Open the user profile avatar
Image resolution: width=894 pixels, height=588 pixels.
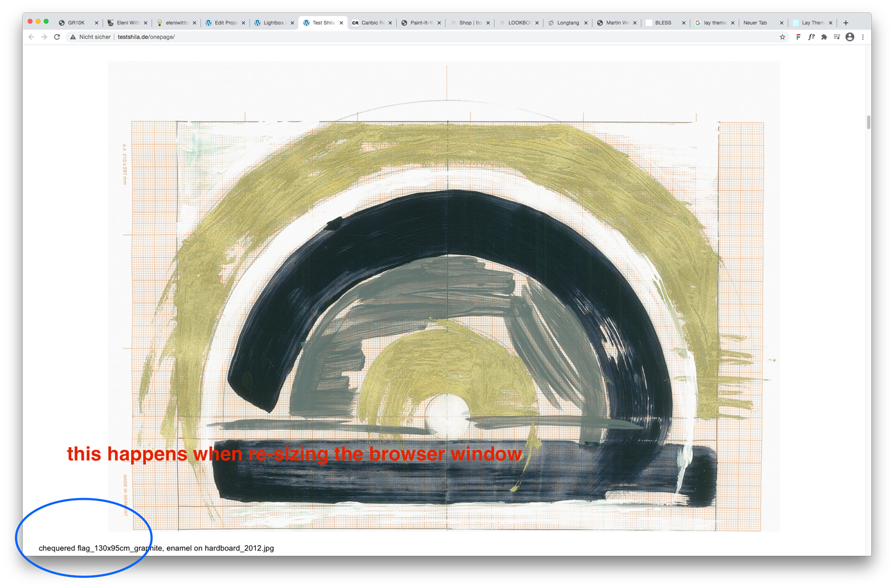coord(850,37)
